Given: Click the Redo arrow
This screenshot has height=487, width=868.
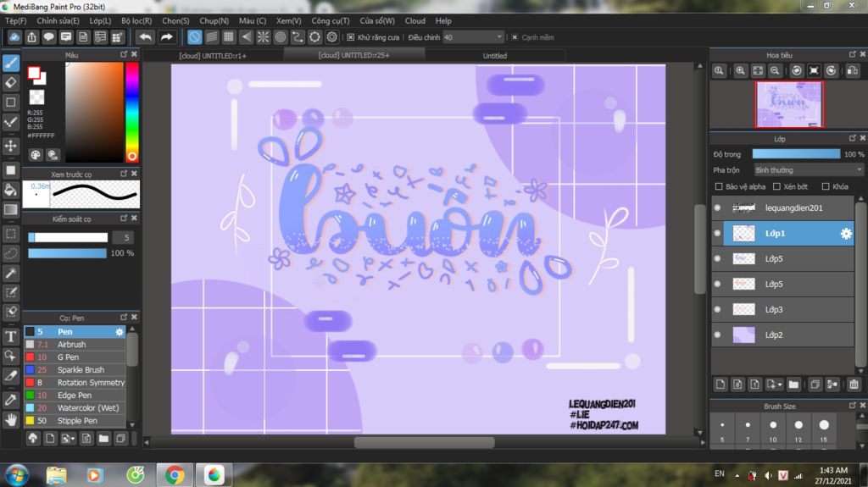Looking at the screenshot, I should pos(167,37).
